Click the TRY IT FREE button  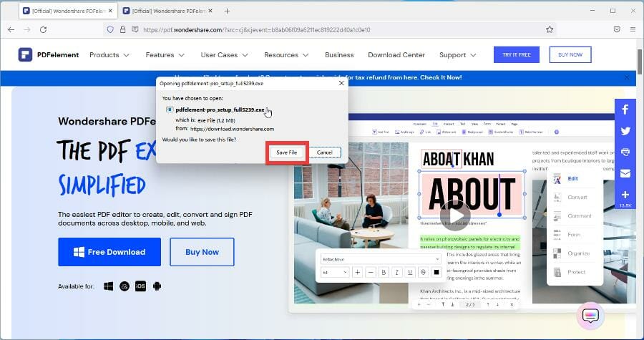coord(516,54)
